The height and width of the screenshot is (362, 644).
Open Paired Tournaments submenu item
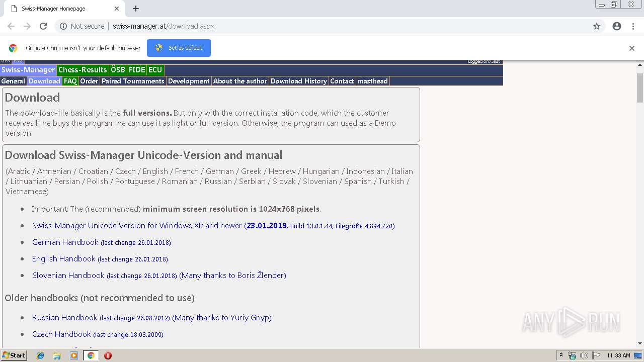[x=133, y=81]
